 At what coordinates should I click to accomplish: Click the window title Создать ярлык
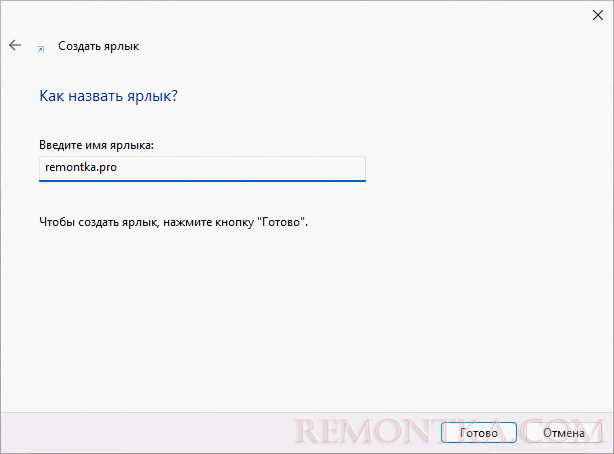pos(99,46)
